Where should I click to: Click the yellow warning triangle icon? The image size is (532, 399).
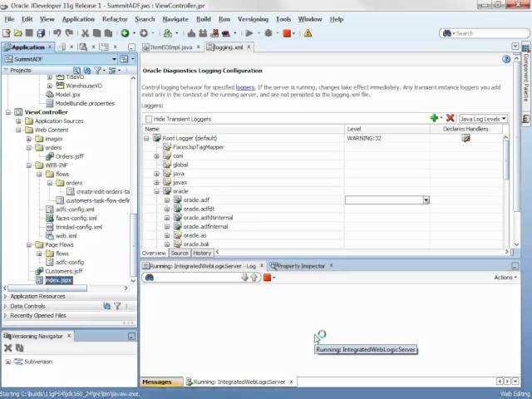point(308,33)
